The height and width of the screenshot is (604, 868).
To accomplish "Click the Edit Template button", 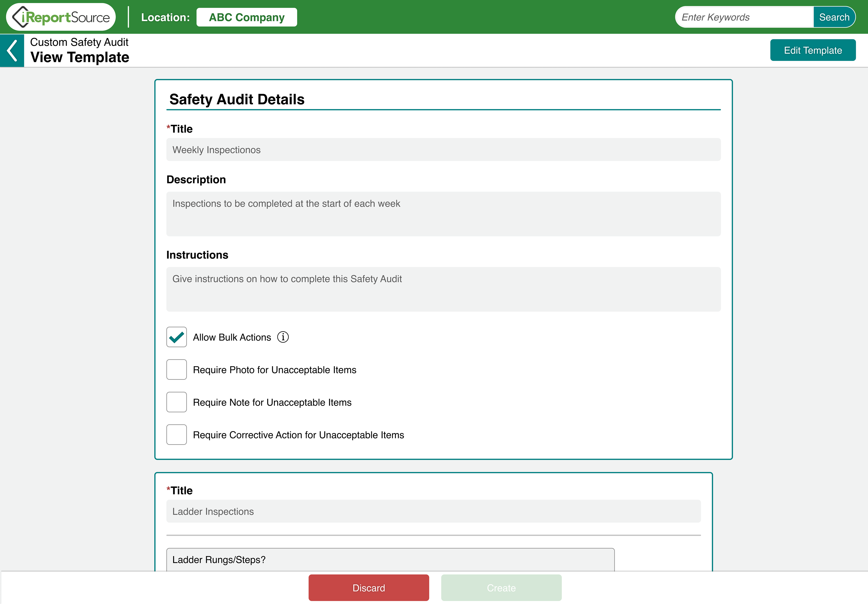I will click(812, 50).
